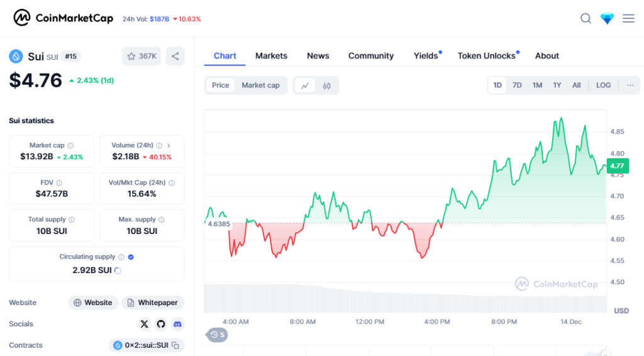
Task: Switch to candlestick chart view
Action: tap(326, 86)
